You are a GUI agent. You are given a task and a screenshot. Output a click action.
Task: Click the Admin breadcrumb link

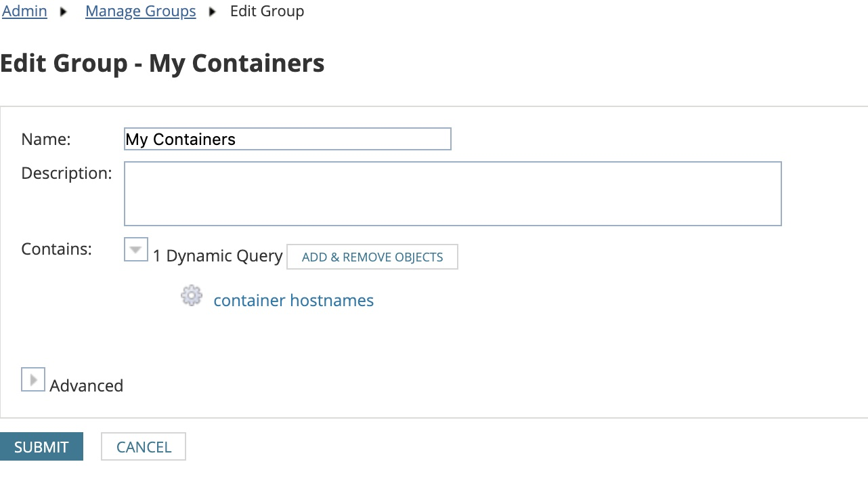(24, 12)
